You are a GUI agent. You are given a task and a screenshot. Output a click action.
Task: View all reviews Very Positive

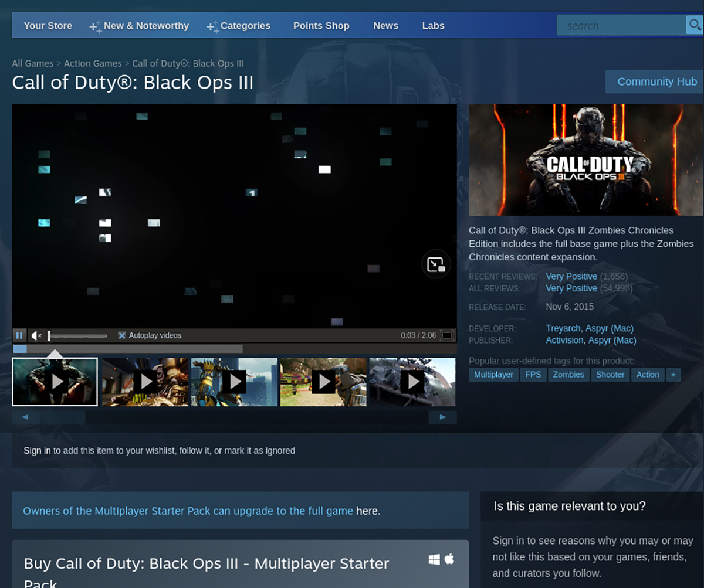pyautogui.click(x=571, y=288)
